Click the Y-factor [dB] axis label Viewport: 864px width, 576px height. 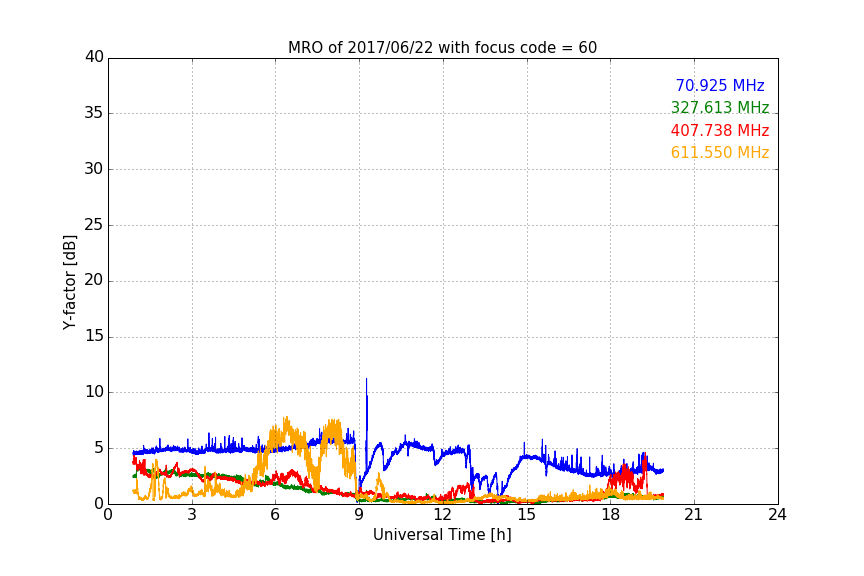[69, 282]
